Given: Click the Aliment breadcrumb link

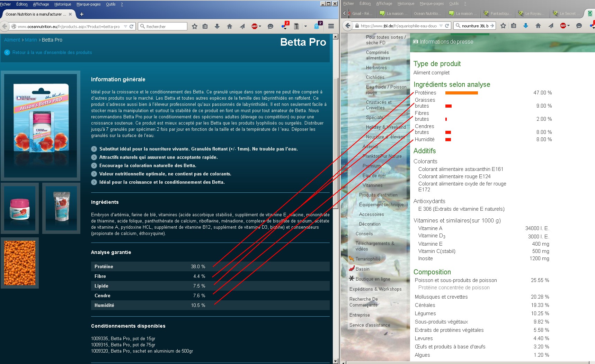Looking at the screenshot, I should click(x=12, y=40).
